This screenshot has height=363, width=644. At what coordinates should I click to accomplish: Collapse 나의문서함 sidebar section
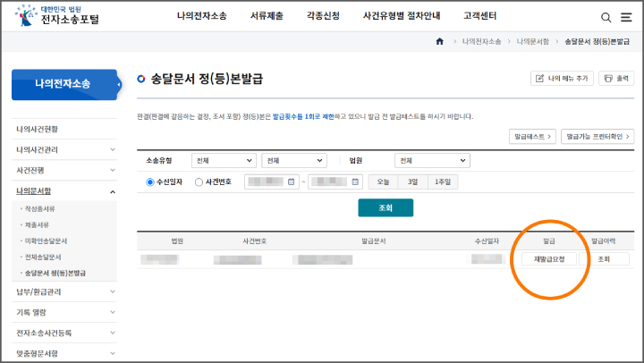point(64,191)
